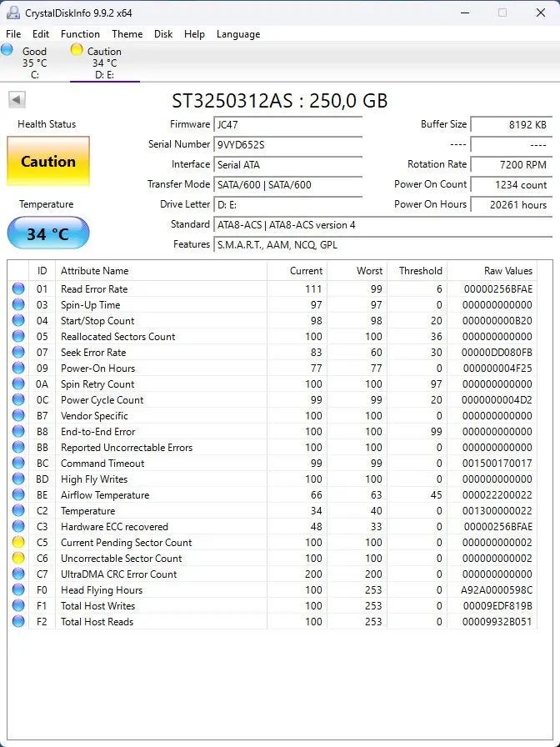
Task: Click raw value 001500170017 of Command Timeout
Action: pyautogui.click(x=497, y=463)
